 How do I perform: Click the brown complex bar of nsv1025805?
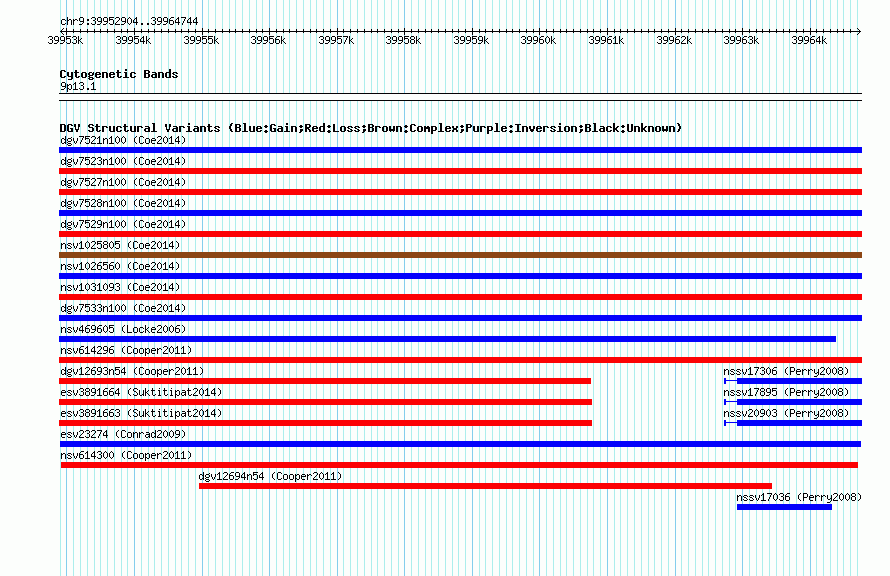pyautogui.click(x=460, y=255)
